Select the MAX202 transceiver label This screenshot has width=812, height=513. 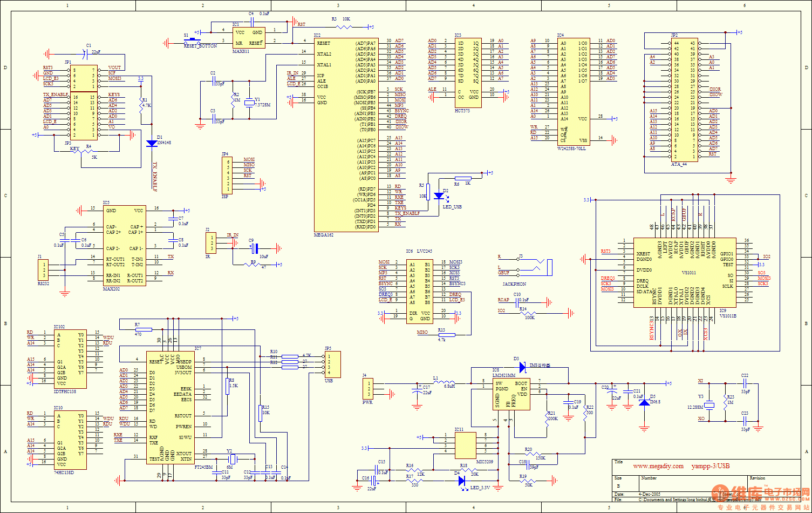click(111, 289)
